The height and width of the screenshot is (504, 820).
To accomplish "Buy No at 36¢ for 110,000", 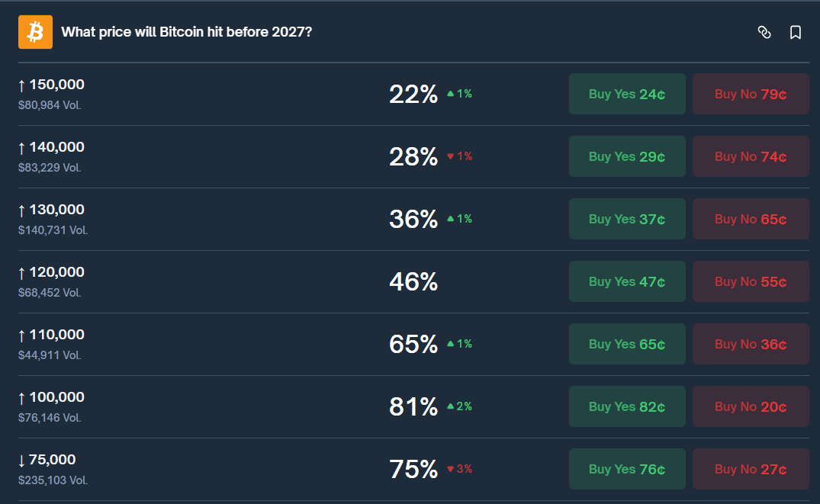I will click(x=751, y=344).
